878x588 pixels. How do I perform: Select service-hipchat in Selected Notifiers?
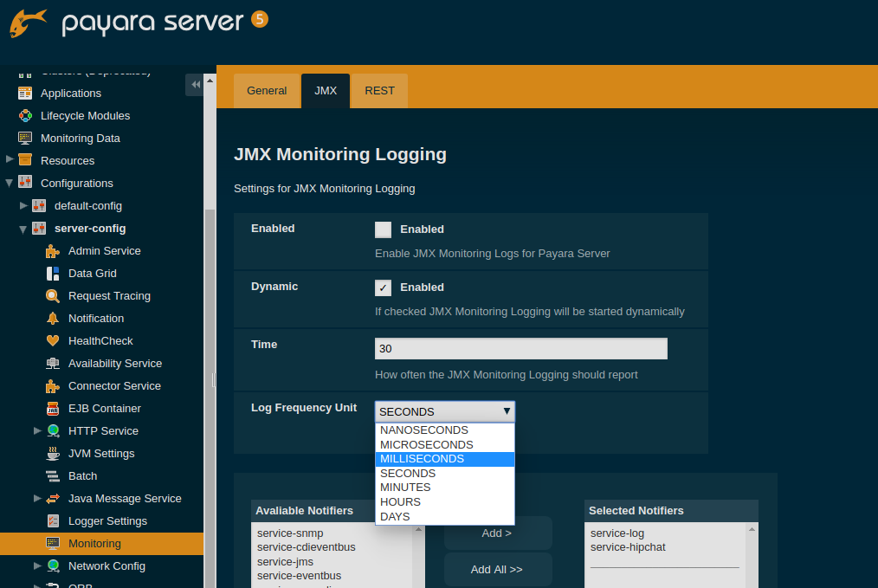(628, 547)
